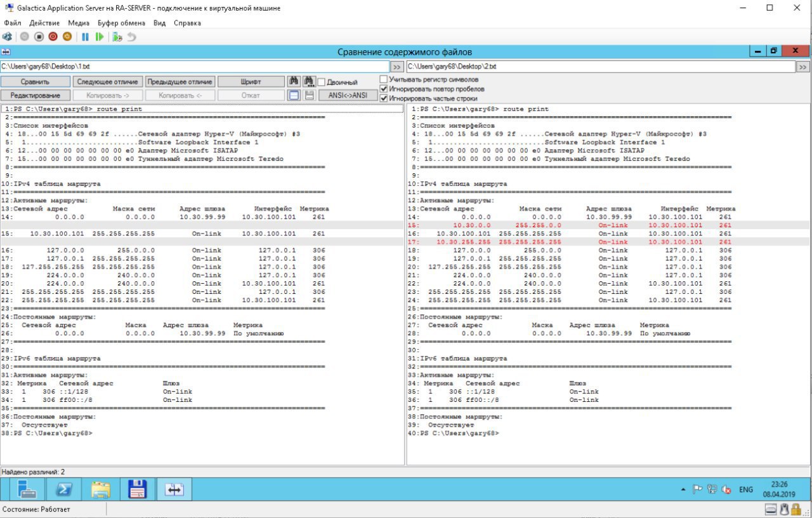This screenshot has width=812, height=518.
Task: Click the Action Center flag tray icon
Action: point(697,489)
